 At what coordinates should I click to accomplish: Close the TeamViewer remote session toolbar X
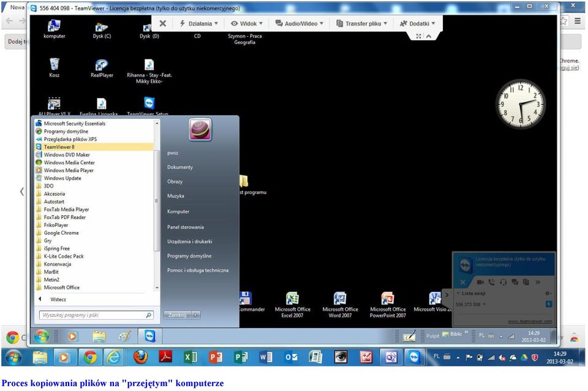pos(163,24)
